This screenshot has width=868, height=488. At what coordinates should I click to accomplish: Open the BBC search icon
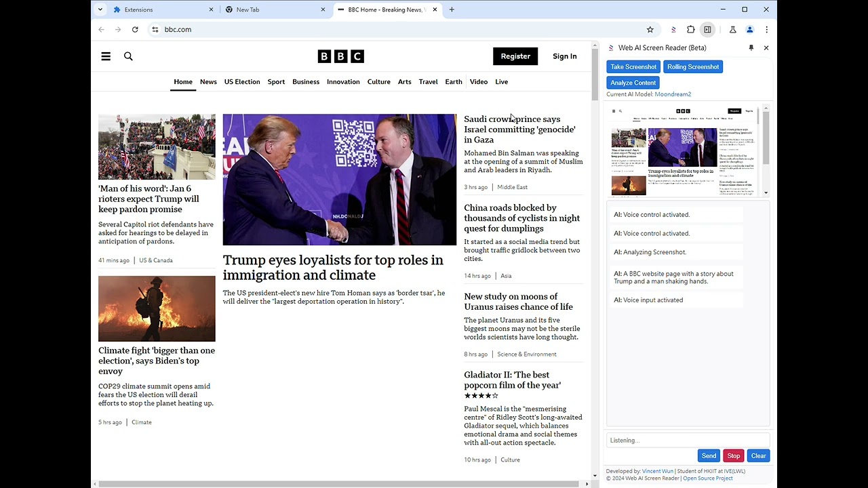coord(128,56)
